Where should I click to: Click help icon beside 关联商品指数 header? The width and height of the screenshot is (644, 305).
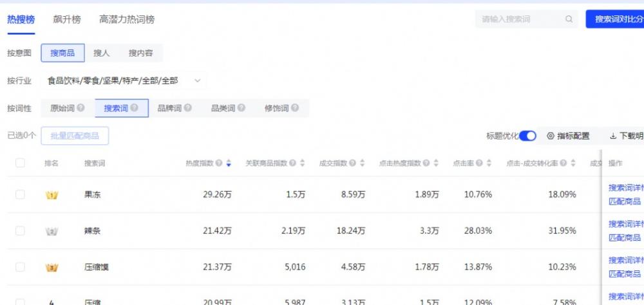click(x=292, y=163)
